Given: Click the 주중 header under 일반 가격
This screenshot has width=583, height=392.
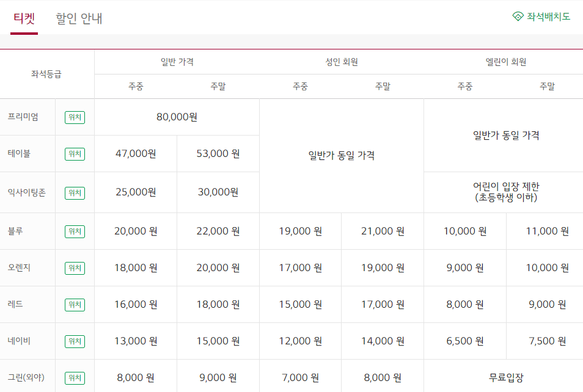Looking at the screenshot, I should tap(136, 86).
